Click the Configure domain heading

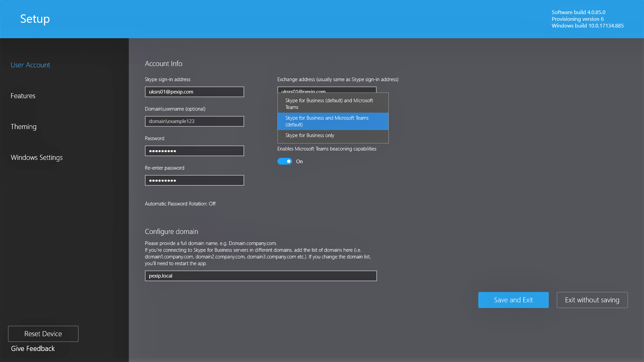[x=171, y=232]
